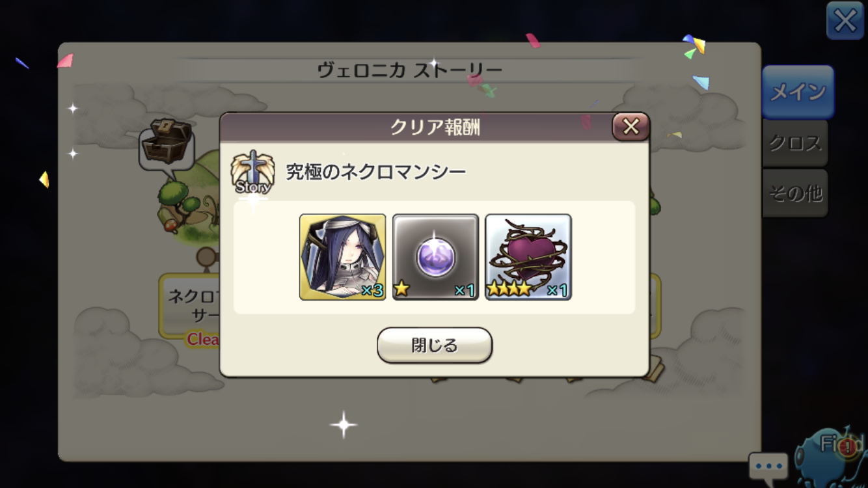Select the thorn-wrapped heart reward item
This screenshot has width=868, height=488.
click(528, 257)
